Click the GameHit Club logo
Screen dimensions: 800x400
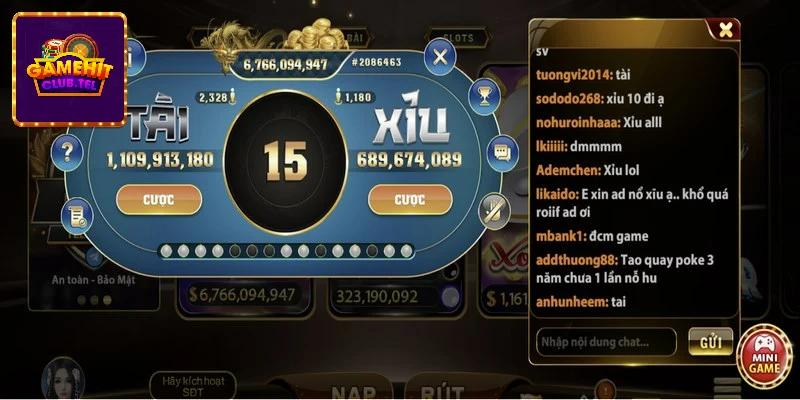69,69
